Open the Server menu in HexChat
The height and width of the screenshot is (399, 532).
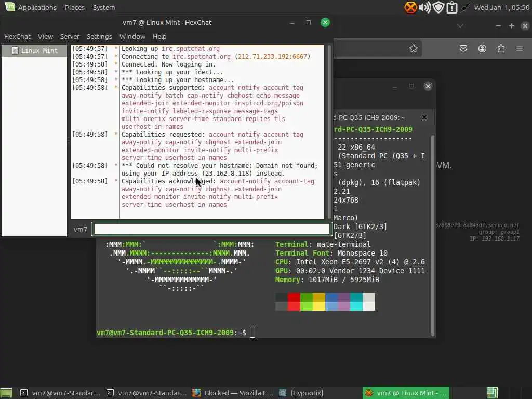tap(70, 37)
